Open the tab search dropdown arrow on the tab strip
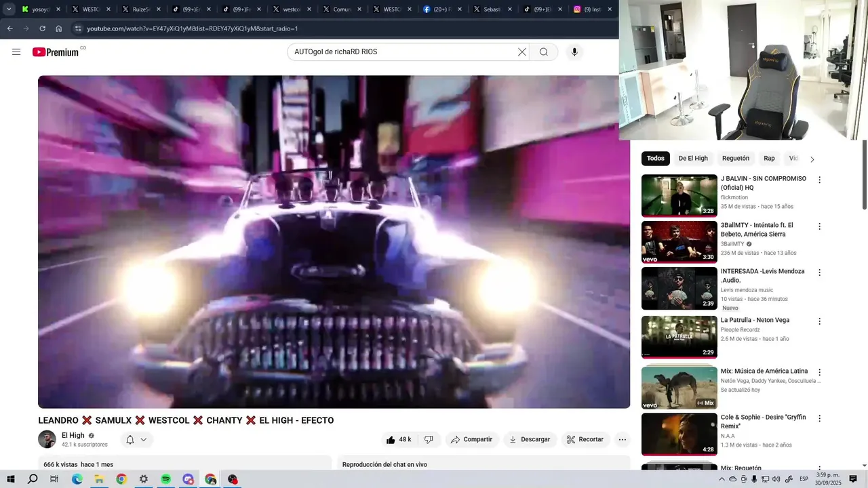Image resolution: width=868 pixels, height=488 pixels. pos(9,9)
